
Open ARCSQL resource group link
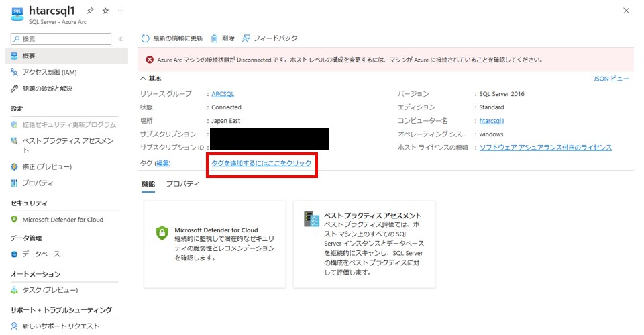(x=223, y=94)
